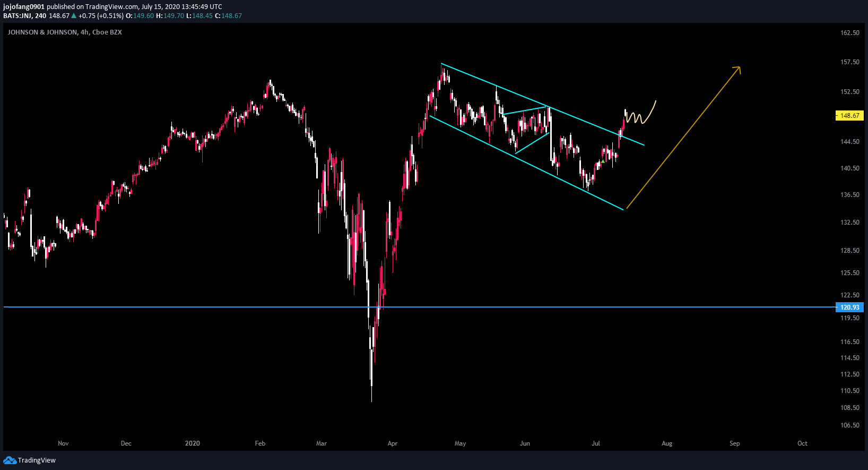Screen dimensions: 868x470
Task: Click the Oct time axis label
Action: click(x=802, y=443)
